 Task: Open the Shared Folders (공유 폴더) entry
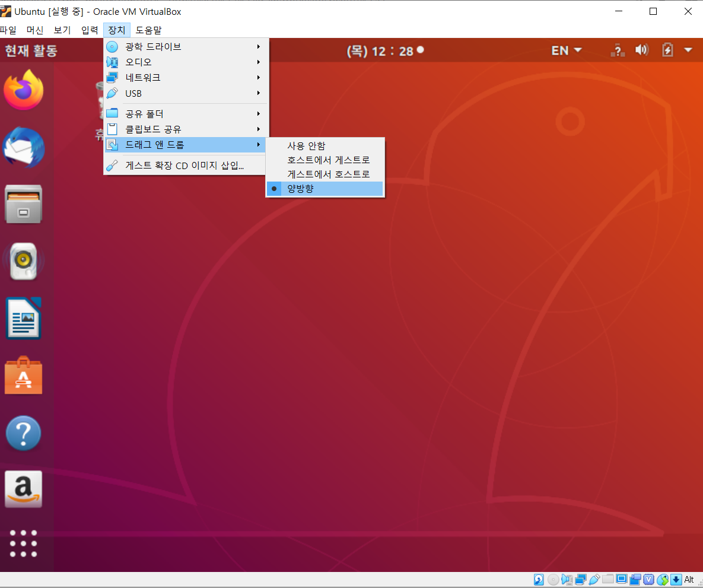click(x=186, y=114)
